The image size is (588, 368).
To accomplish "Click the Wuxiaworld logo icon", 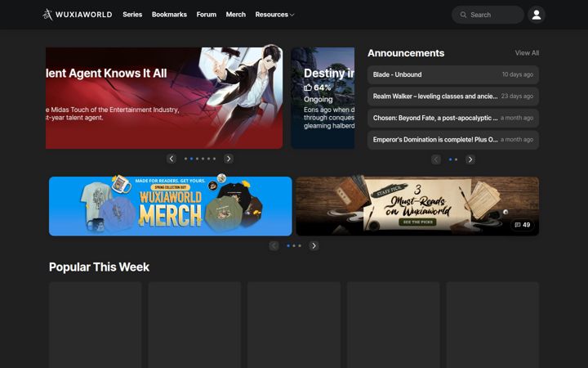I will click(x=47, y=15).
